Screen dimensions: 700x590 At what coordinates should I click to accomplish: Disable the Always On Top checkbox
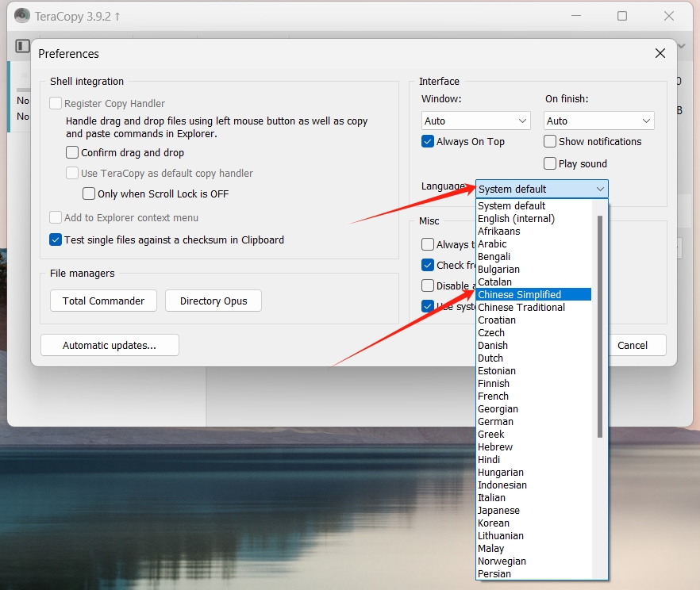point(428,141)
